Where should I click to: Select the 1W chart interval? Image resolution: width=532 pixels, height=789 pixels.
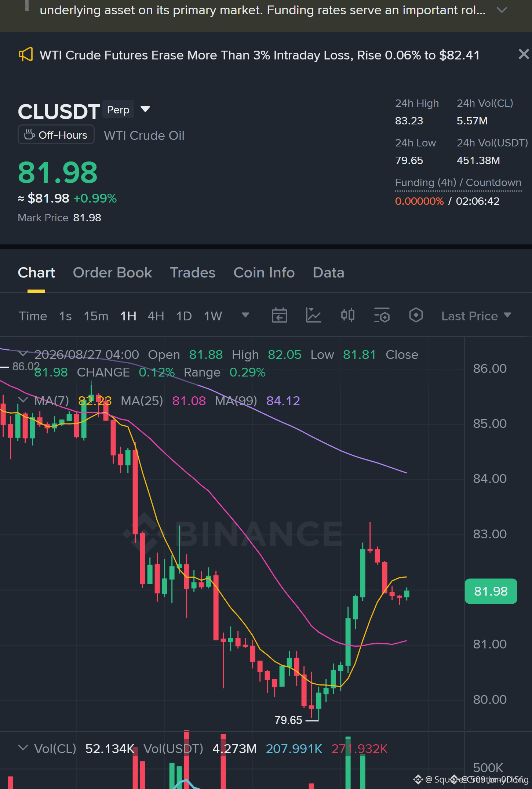213,316
